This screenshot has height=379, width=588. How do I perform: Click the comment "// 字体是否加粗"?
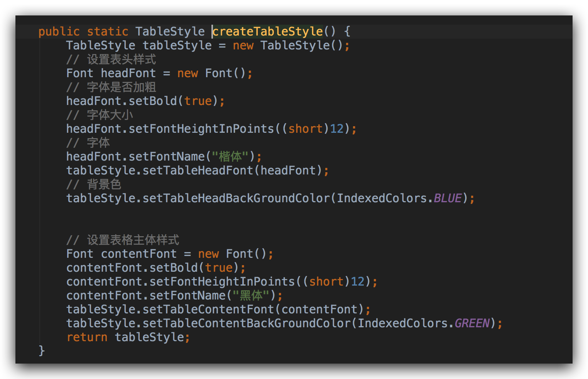pyautogui.click(x=111, y=87)
